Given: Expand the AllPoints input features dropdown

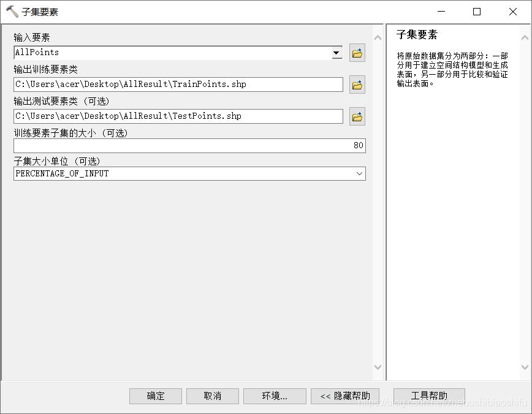Looking at the screenshot, I should pos(336,53).
